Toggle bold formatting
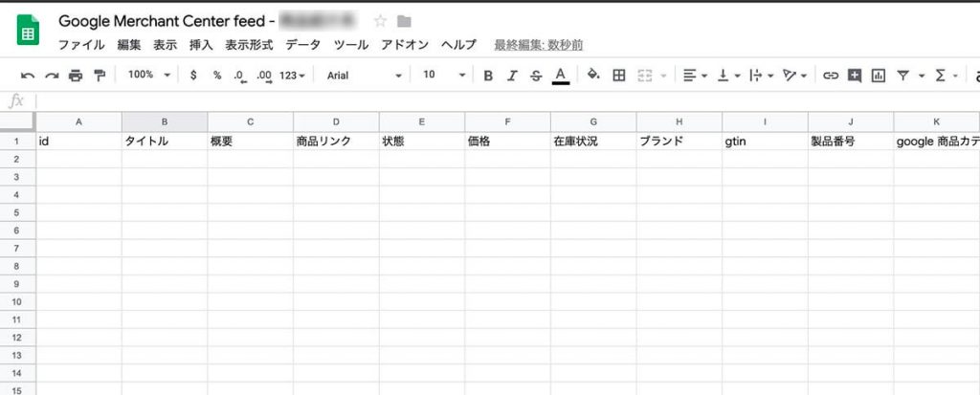 pyautogui.click(x=488, y=76)
